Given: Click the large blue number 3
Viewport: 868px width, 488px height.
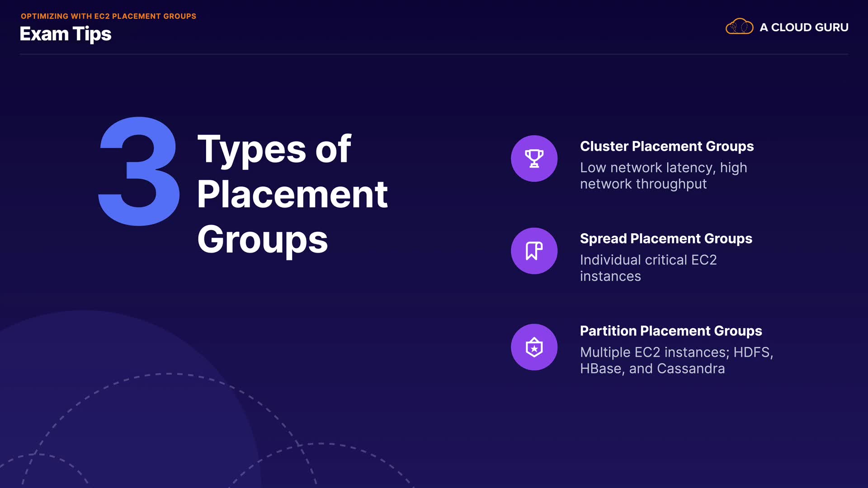Looking at the screenshot, I should click(139, 172).
